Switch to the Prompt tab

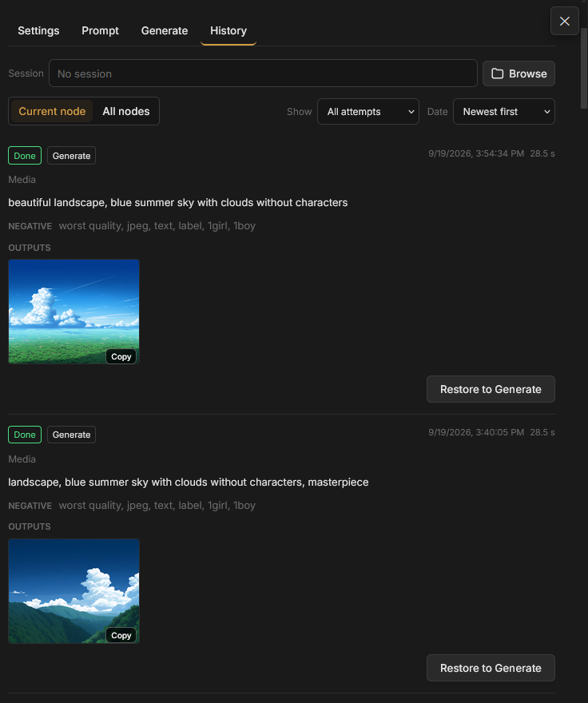click(x=100, y=30)
